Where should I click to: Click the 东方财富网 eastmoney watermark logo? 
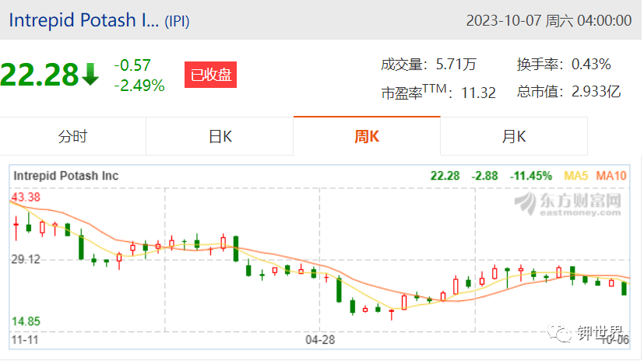pos(568,204)
